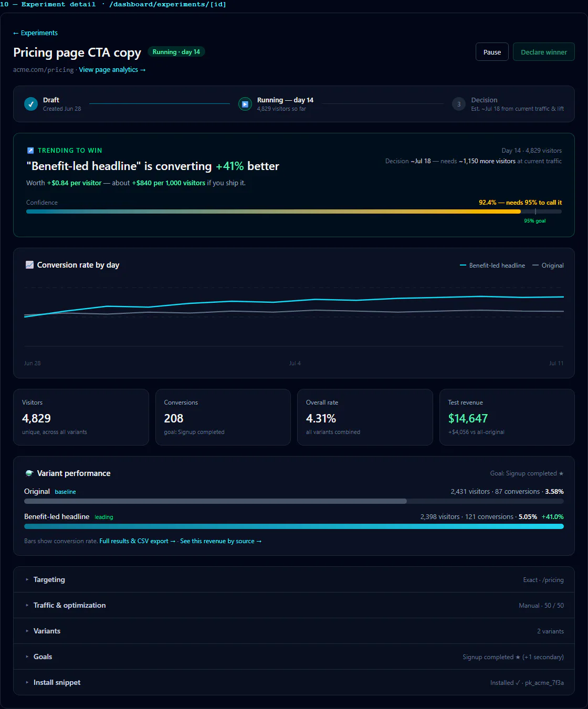Expand the Install snippet section
This screenshot has width=588, height=709.
[294, 682]
